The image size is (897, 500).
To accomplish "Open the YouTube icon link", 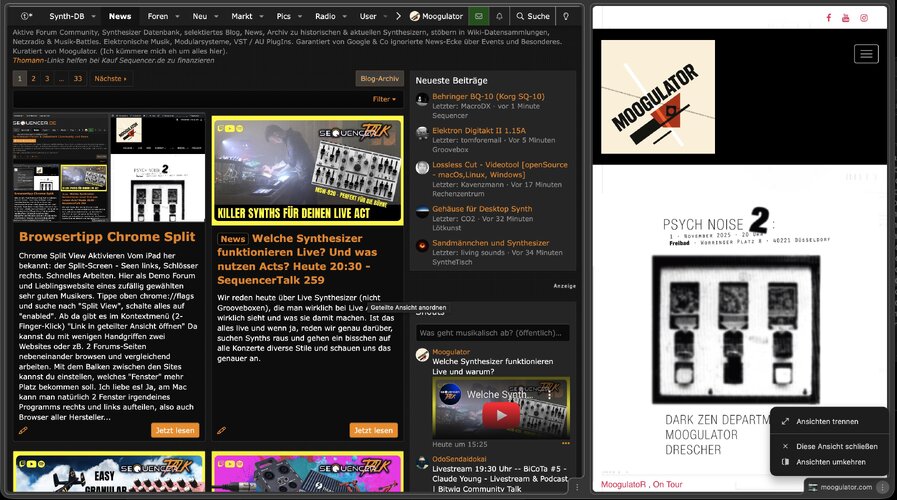I will (846, 18).
